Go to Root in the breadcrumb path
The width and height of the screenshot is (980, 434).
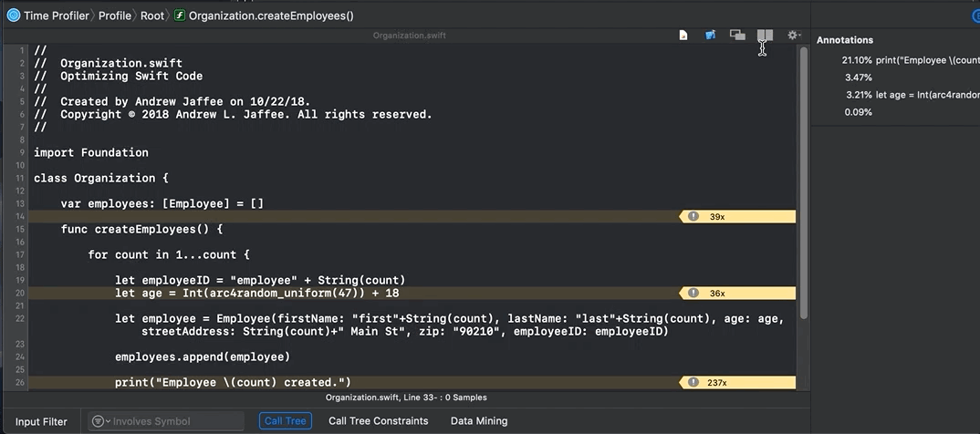coord(152,15)
